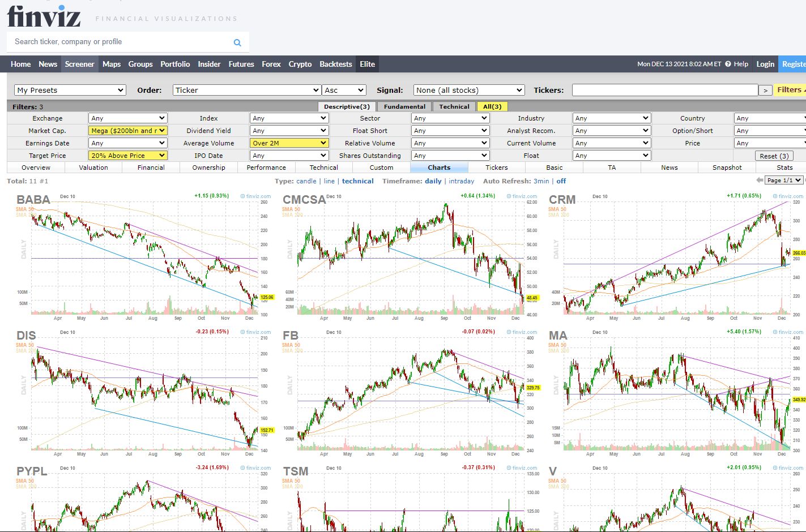Viewport: 806px width, 532px height.
Task: Open the Maps menu item
Action: 112,64
